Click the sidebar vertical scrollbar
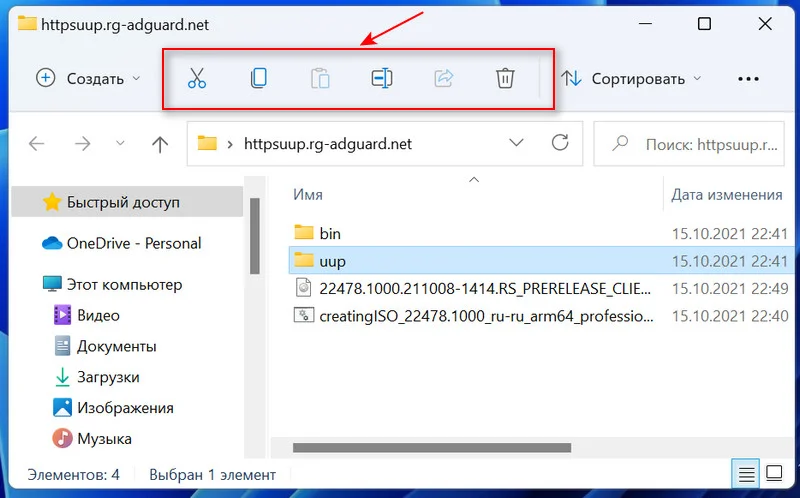800x498 pixels. (254, 236)
